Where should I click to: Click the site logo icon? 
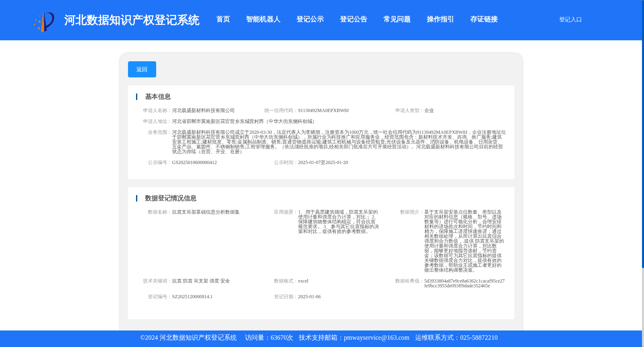click(44, 21)
